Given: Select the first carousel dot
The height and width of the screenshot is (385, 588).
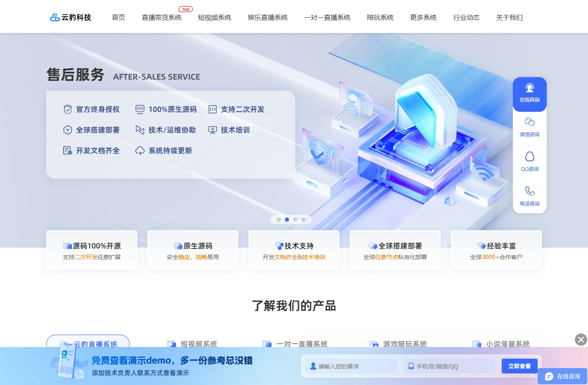Looking at the screenshot, I should tap(279, 220).
